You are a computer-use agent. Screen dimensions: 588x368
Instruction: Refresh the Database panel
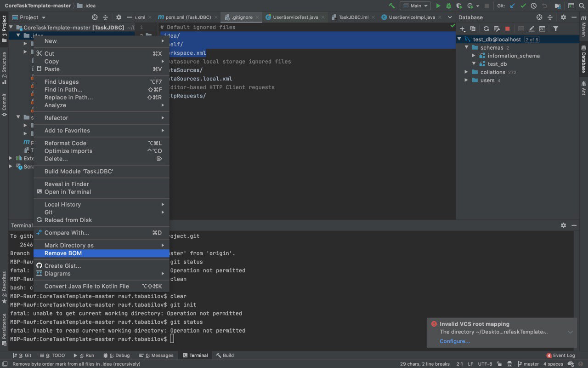pos(486,29)
